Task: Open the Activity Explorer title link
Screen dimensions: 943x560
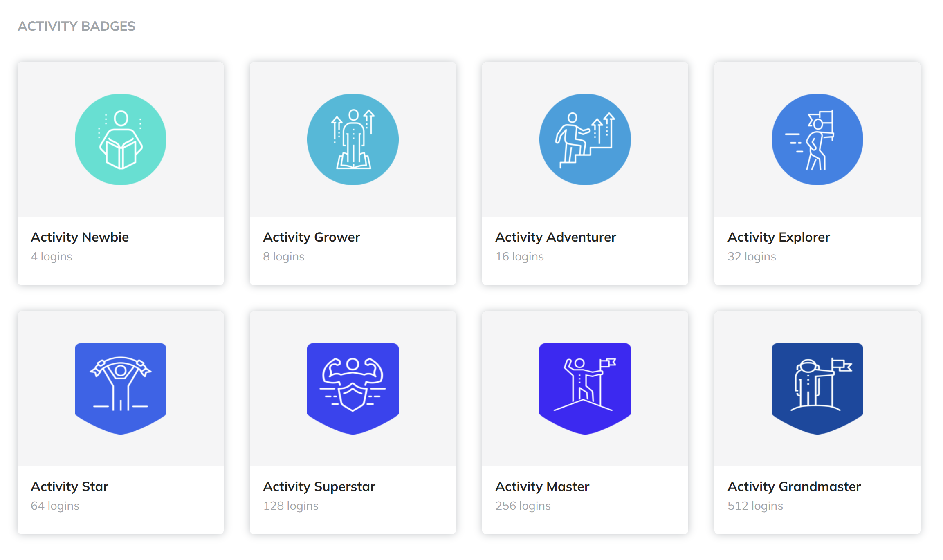Action: [x=779, y=237]
